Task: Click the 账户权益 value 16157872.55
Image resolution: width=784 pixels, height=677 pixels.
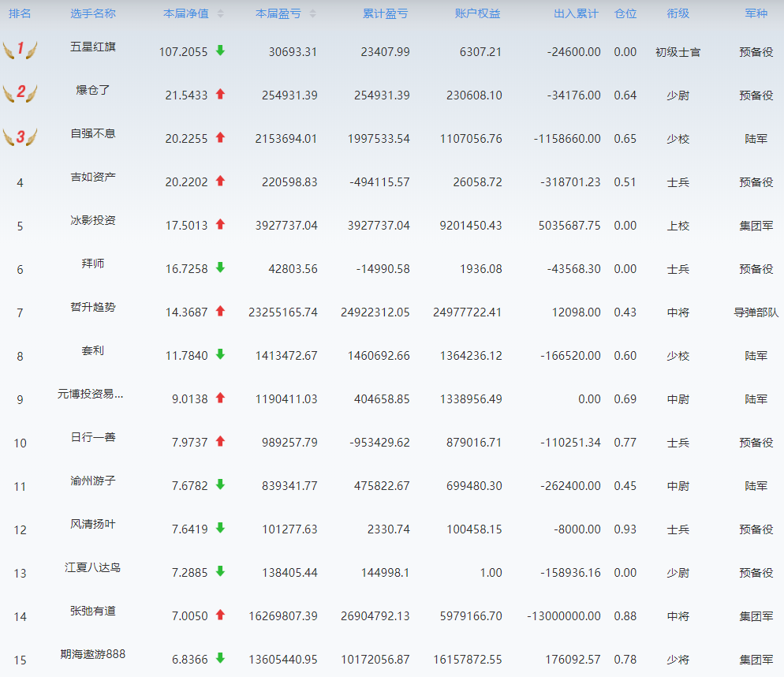Action: pyautogui.click(x=468, y=660)
